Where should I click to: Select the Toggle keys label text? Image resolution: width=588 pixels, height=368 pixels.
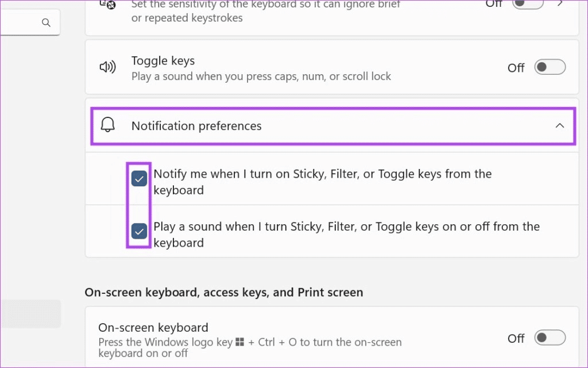163,60
